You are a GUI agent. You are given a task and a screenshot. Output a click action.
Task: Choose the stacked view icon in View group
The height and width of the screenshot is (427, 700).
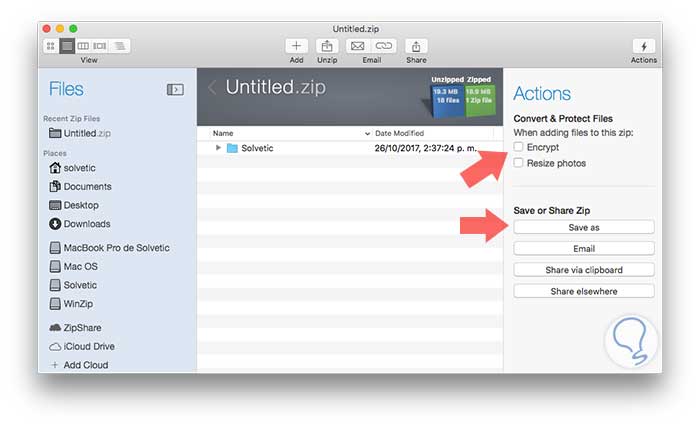point(119,46)
